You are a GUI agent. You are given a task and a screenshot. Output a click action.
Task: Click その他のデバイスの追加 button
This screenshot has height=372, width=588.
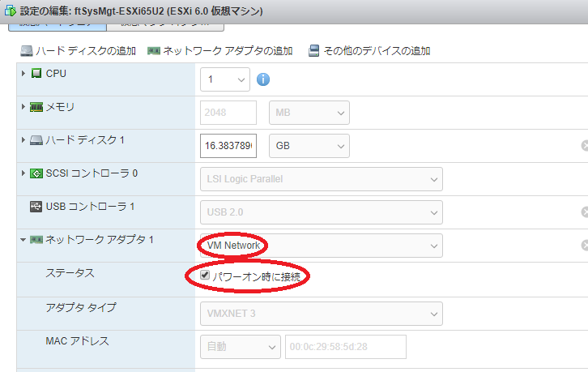click(369, 51)
